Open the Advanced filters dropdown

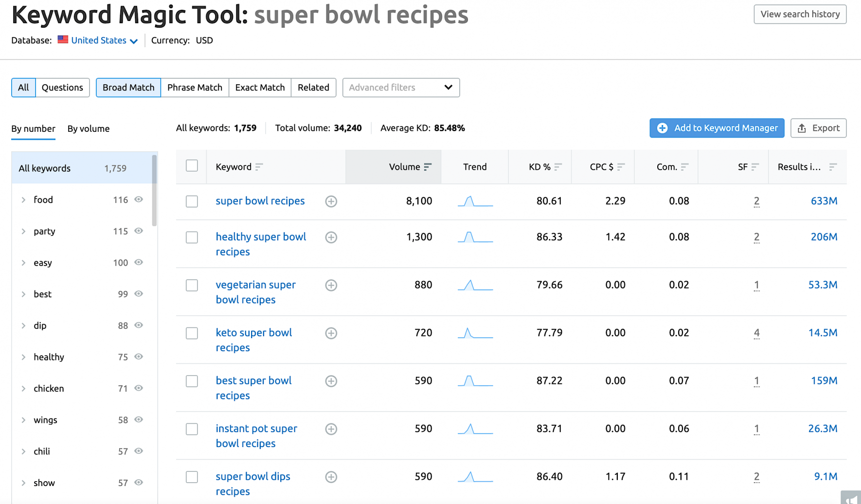(401, 88)
